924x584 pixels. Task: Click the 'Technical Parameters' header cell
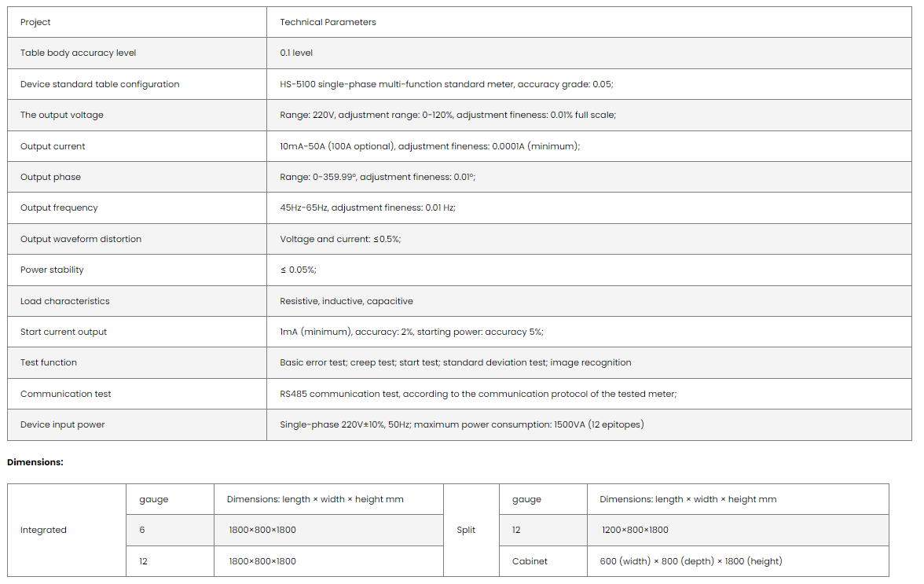[x=328, y=22]
